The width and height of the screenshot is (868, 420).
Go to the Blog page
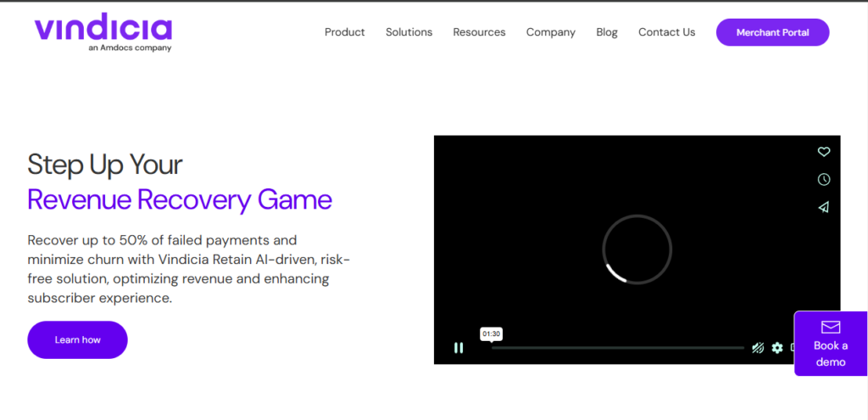tap(607, 32)
